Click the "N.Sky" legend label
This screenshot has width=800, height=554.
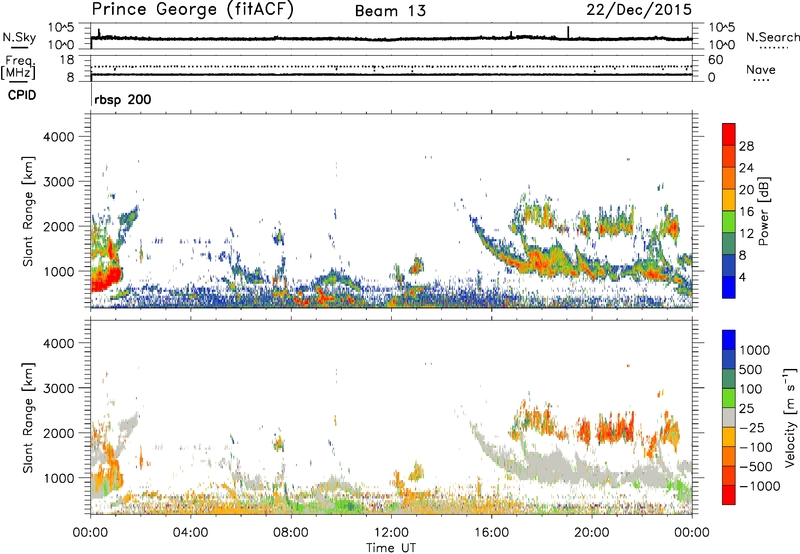[19, 37]
